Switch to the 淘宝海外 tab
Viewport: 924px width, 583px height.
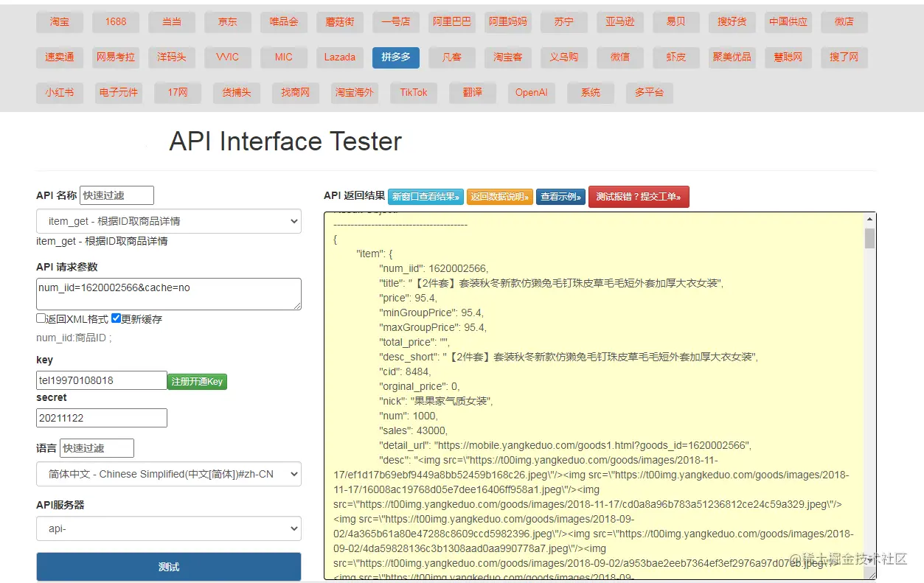[355, 93]
